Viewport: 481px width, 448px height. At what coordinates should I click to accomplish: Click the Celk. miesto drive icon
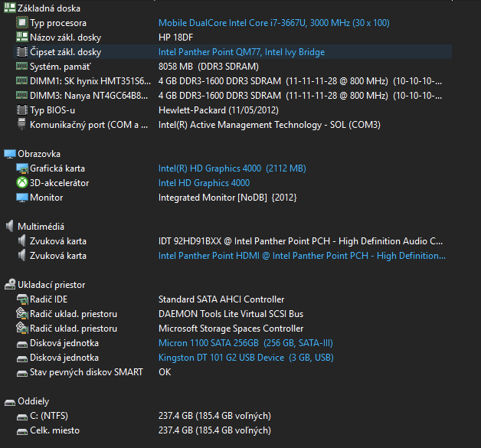[21, 432]
